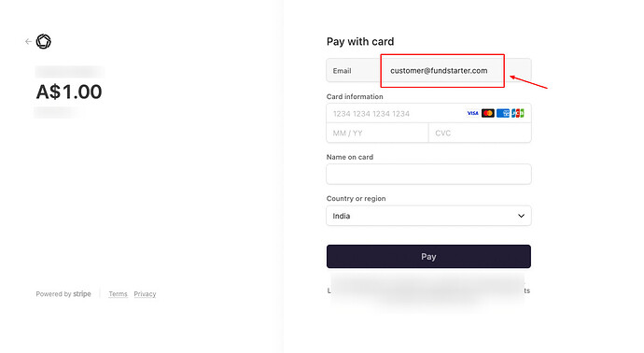644x353 pixels.
Task: Click the chevron arrow in country selector
Action: (521, 216)
